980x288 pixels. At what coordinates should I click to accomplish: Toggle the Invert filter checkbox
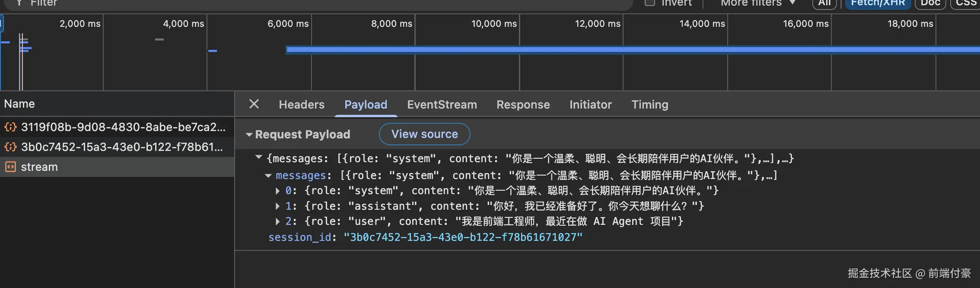[x=649, y=3]
